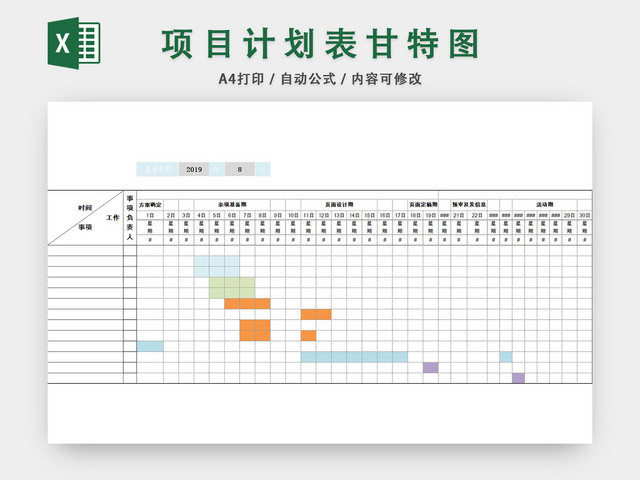Select the 页面设计期 phase header cell
This screenshot has height=480, width=640.
pos(339,204)
